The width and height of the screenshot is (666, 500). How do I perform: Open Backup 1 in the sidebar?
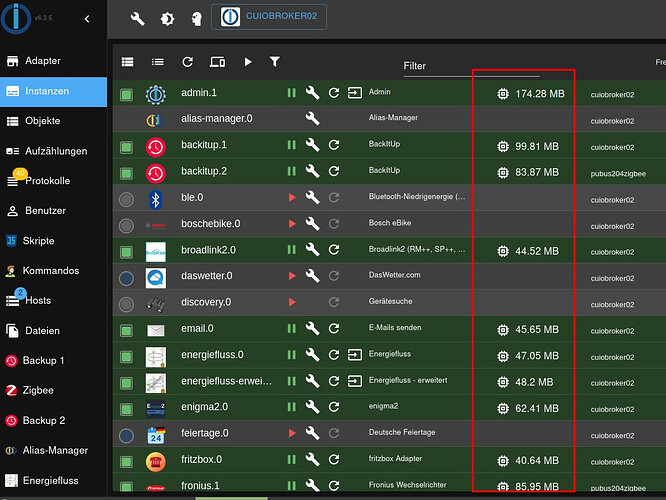[54, 361]
